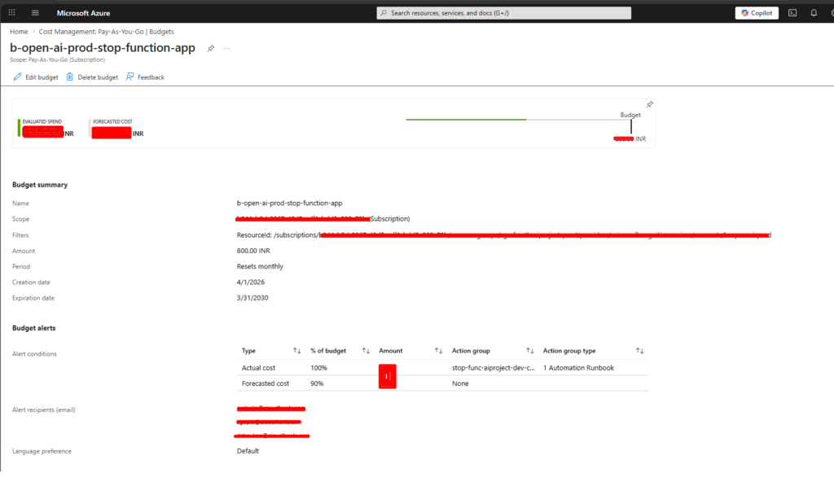834x504 pixels.
Task: Click Edit budget command
Action: [36, 77]
